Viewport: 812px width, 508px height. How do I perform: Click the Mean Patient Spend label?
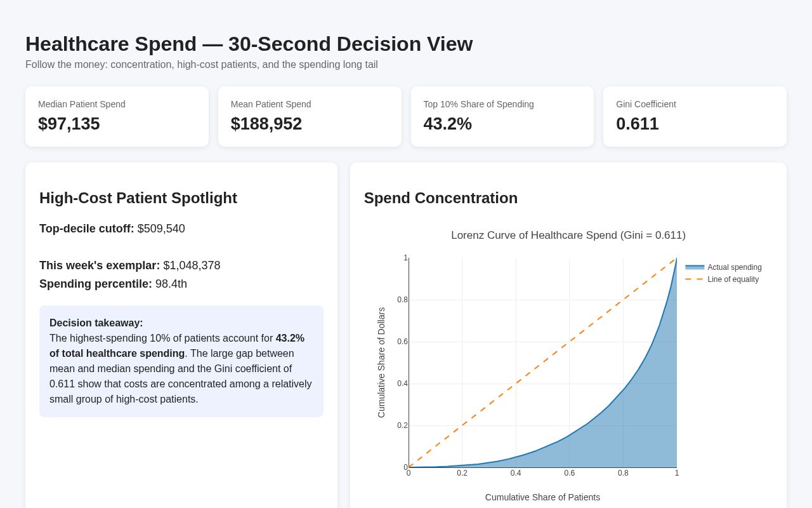click(x=271, y=104)
